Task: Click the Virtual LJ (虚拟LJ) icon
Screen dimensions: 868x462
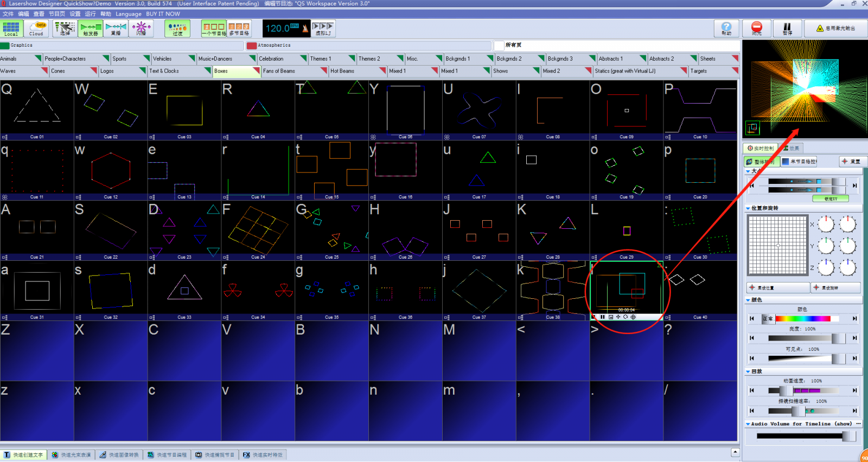Action: coord(323,28)
